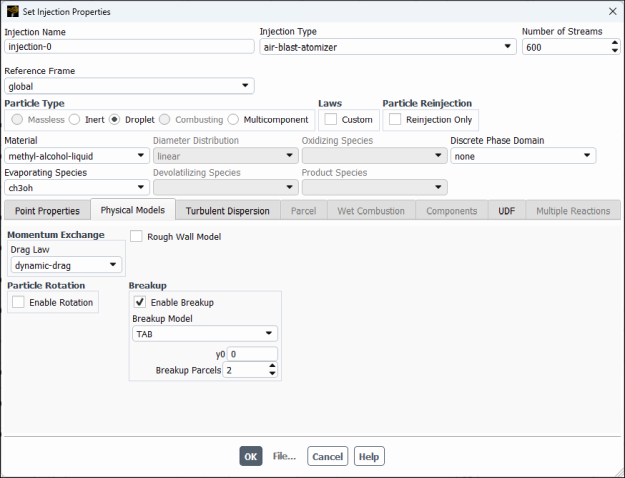Toggle the Enable Breakup checkbox
This screenshot has height=478, width=625.
[141, 302]
